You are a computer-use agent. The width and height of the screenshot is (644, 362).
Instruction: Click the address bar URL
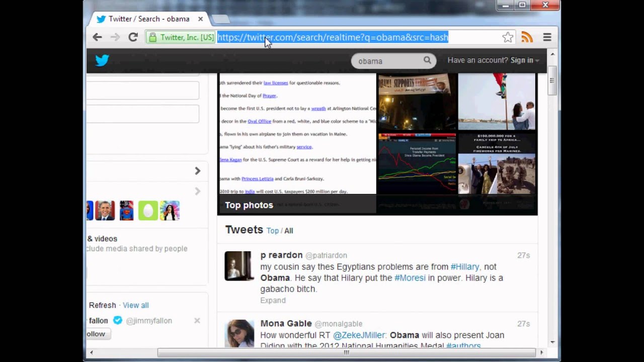pos(333,37)
